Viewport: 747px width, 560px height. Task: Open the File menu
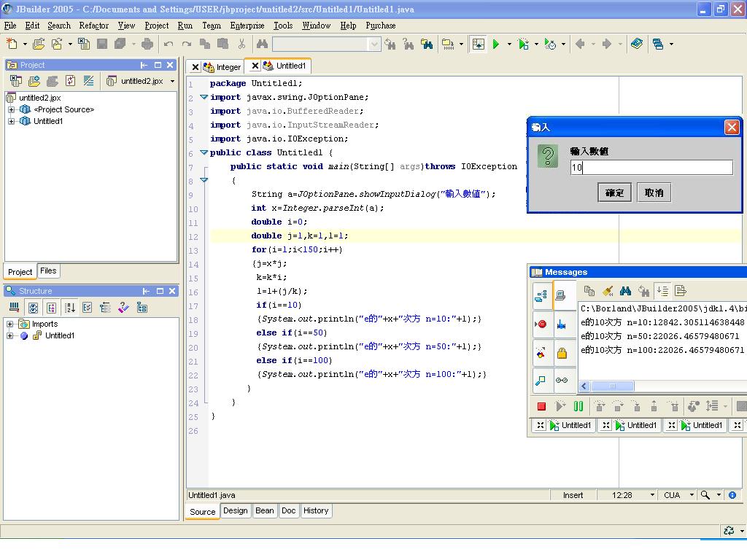tap(10, 26)
